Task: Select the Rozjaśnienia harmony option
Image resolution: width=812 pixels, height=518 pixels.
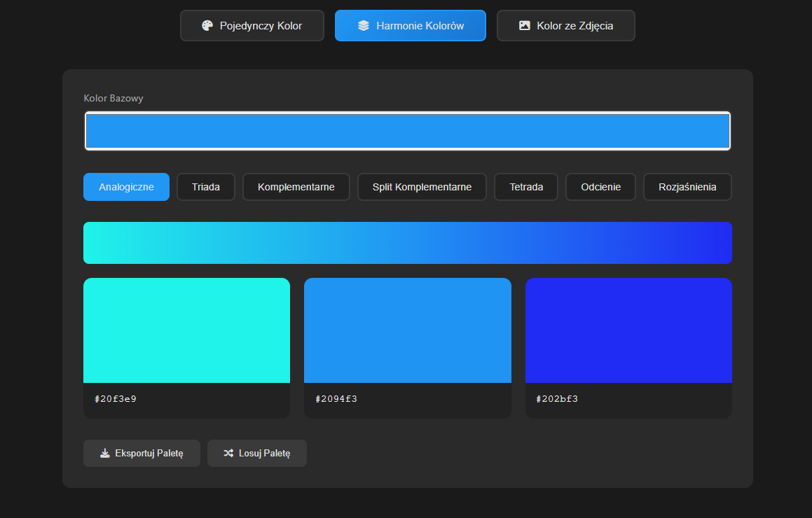Action: click(687, 187)
